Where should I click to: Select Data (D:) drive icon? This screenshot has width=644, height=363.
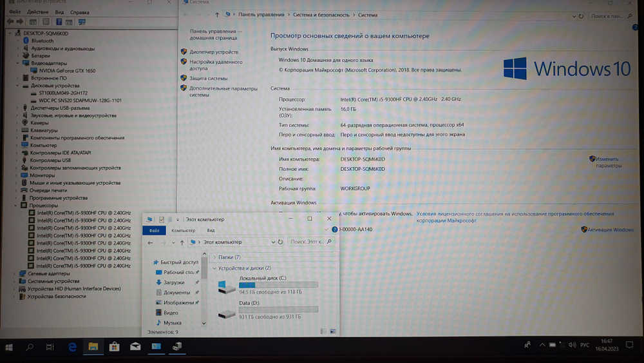click(226, 314)
